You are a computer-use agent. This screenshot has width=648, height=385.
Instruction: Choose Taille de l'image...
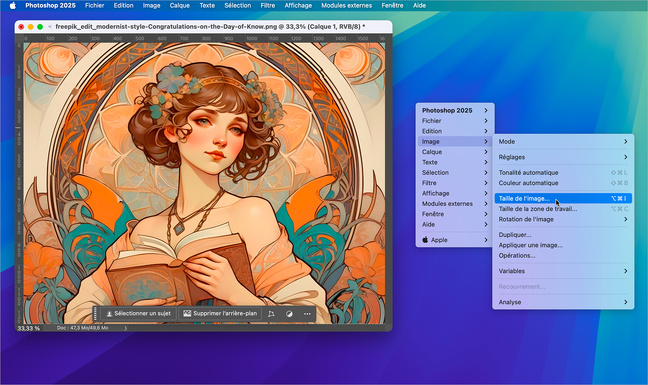[563, 198]
